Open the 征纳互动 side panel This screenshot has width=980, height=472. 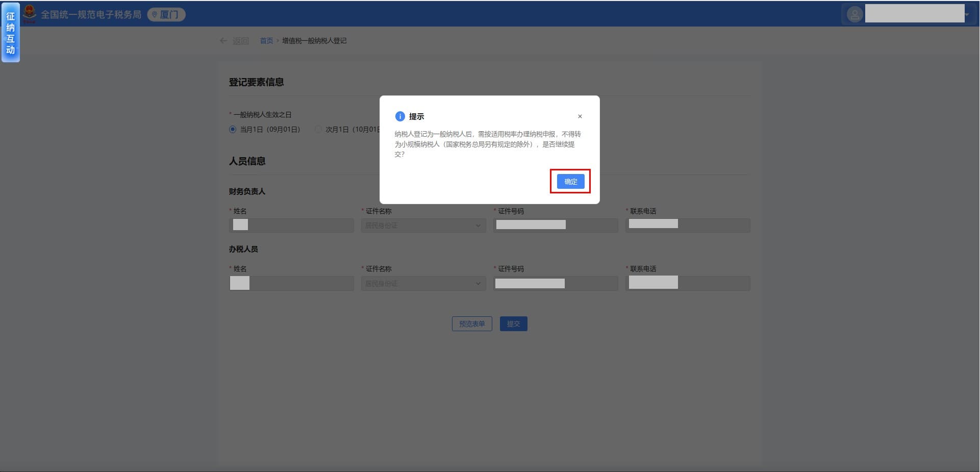coord(10,33)
